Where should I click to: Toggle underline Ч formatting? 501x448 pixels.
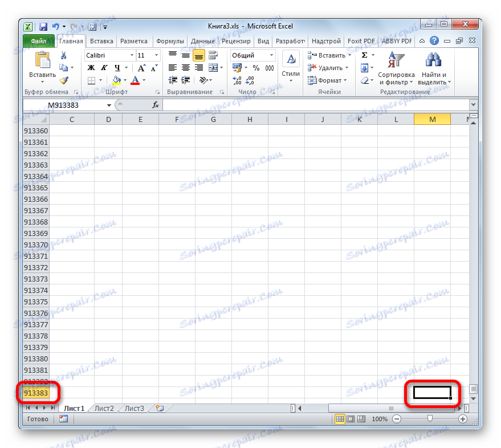click(x=117, y=68)
